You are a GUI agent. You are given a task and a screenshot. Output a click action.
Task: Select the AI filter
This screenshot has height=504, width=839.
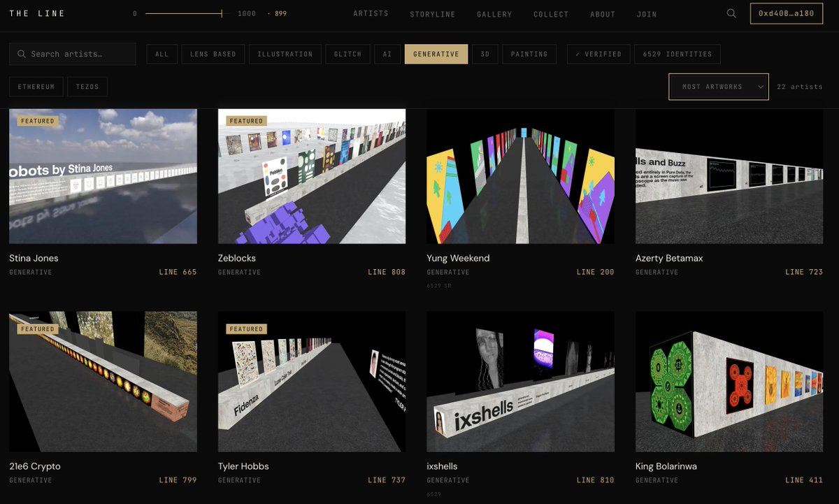[387, 54]
